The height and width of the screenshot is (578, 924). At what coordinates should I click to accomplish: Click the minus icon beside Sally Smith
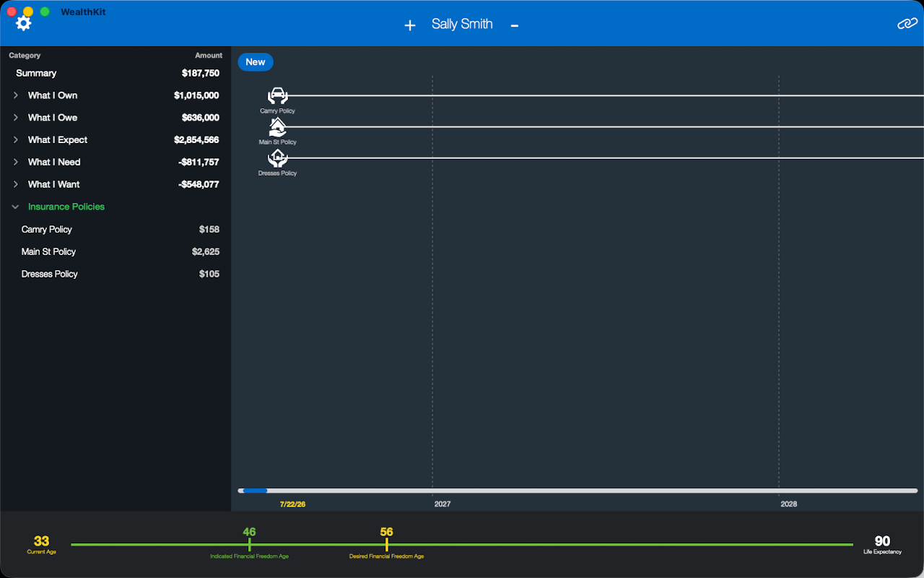(515, 25)
